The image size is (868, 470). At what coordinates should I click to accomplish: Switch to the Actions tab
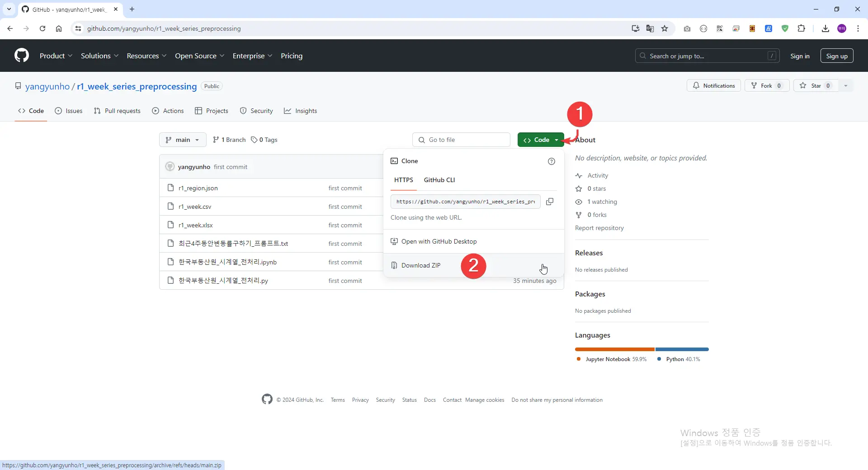pos(168,111)
